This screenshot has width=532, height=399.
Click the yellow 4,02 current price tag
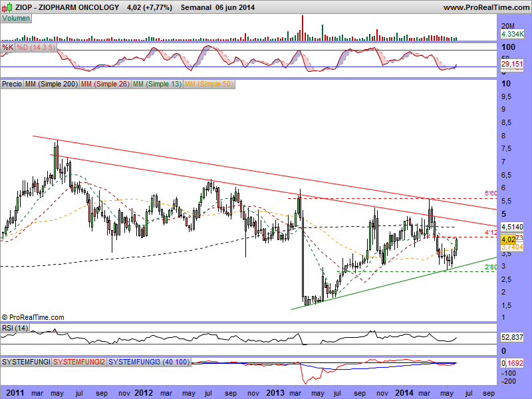508,239
